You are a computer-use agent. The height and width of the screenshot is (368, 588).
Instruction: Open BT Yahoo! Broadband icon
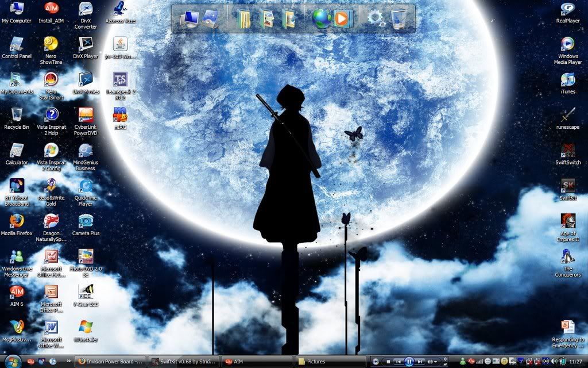[17, 193]
